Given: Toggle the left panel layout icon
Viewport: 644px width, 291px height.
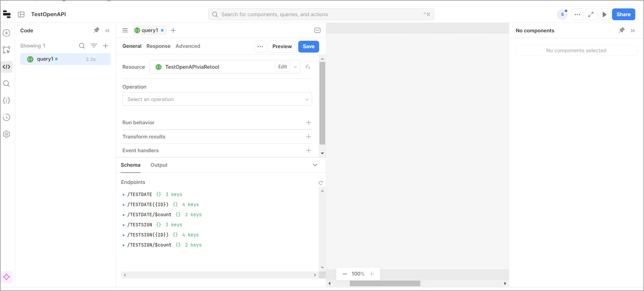Looking at the screenshot, I should click(x=21, y=14).
